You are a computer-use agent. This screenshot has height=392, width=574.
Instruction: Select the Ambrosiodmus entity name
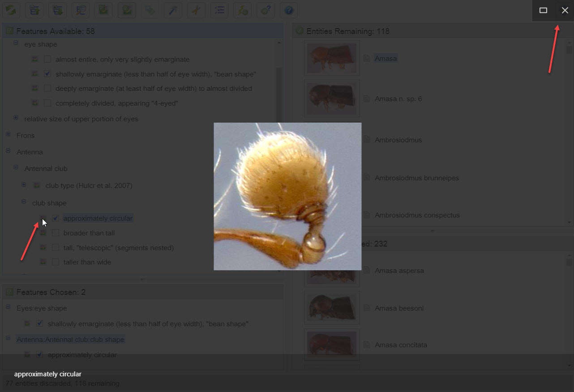[398, 140]
